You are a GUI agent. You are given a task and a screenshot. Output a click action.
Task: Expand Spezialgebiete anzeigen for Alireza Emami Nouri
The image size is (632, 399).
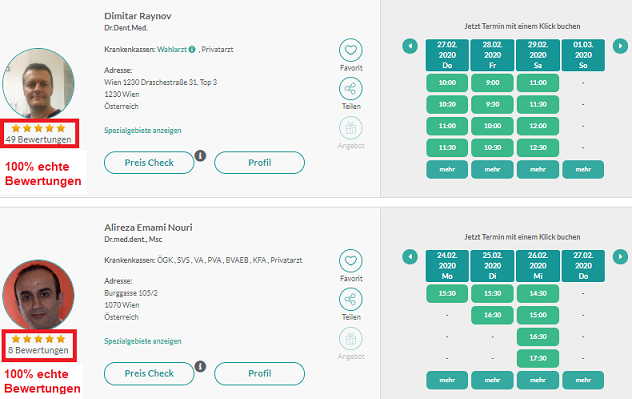pos(143,341)
